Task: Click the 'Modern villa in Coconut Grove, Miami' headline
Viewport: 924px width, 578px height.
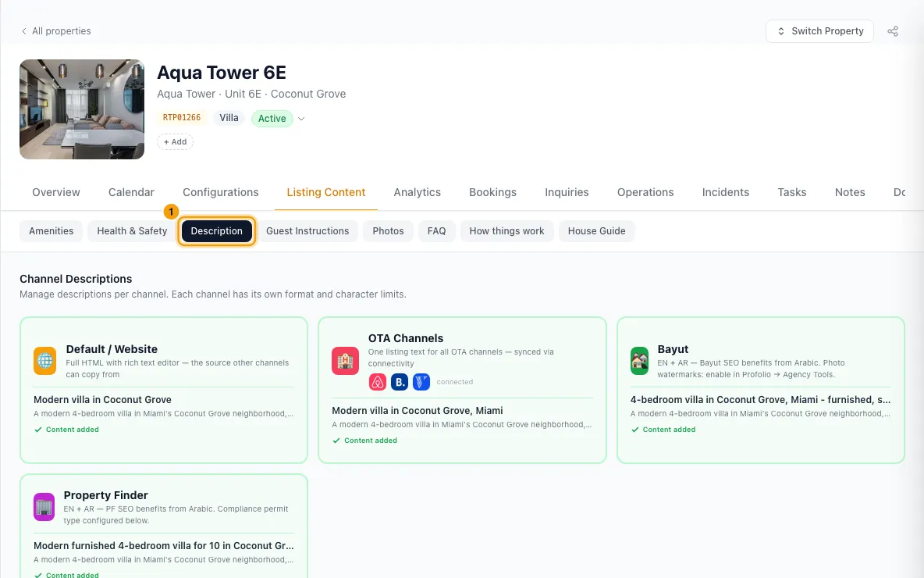Action: pos(418,411)
